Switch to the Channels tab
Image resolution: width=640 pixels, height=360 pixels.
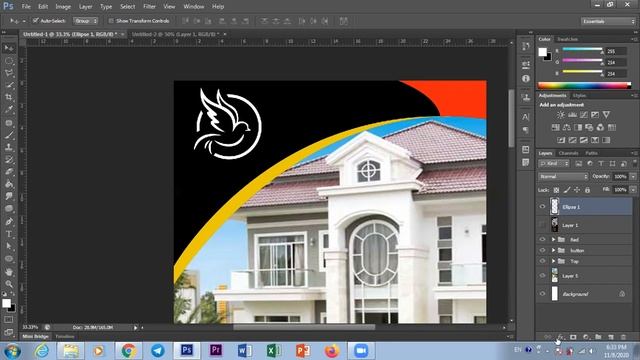(x=568, y=153)
